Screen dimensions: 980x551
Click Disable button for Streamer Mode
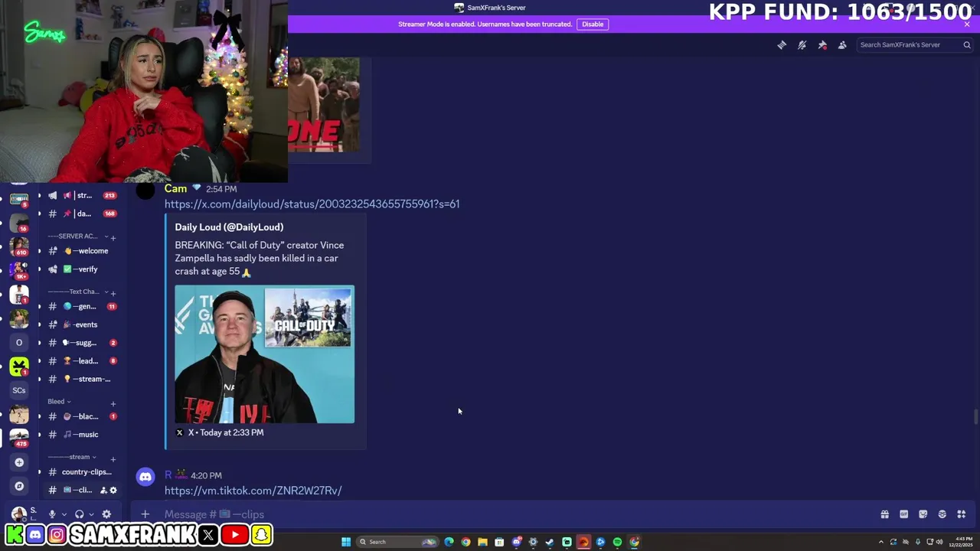coord(593,24)
